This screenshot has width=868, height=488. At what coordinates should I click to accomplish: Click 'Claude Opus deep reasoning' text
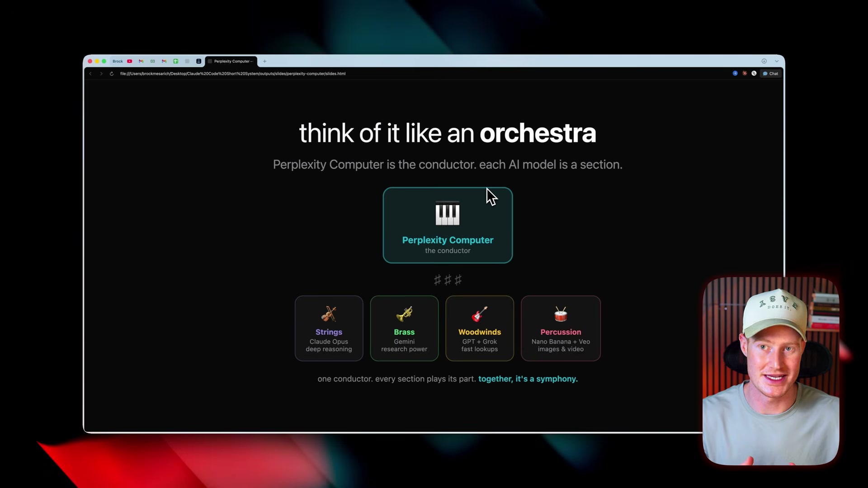click(329, 346)
